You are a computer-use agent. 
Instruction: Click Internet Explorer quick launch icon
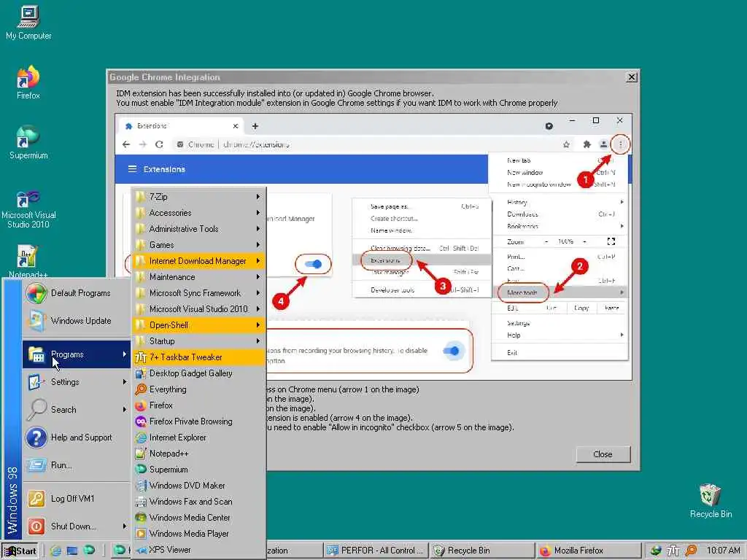(x=55, y=551)
